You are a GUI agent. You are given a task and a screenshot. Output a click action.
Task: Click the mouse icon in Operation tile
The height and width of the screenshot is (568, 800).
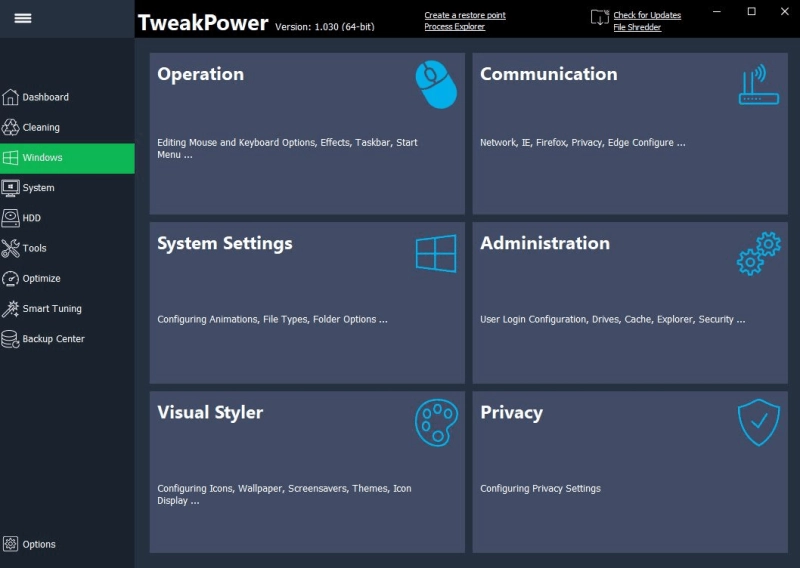click(x=436, y=85)
